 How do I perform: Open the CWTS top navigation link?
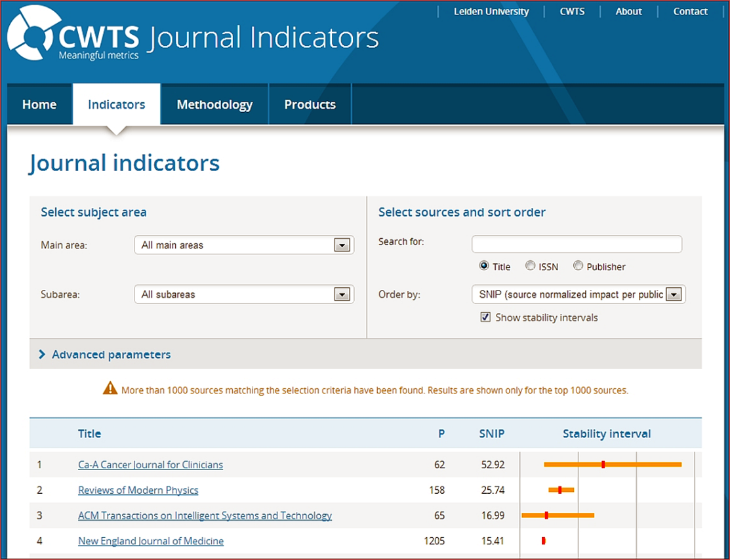(572, 12)
